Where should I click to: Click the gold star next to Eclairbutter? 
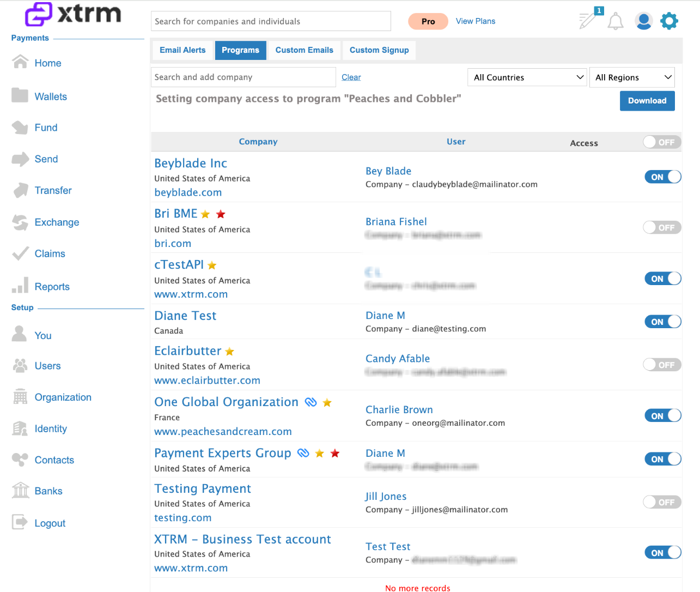click(x=230, y=352)
